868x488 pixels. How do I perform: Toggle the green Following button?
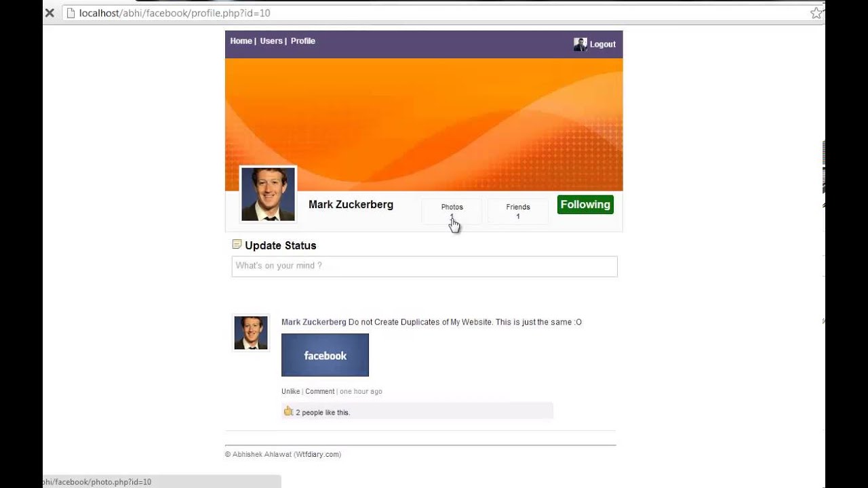pyautogui.click(x=585, y=205)
